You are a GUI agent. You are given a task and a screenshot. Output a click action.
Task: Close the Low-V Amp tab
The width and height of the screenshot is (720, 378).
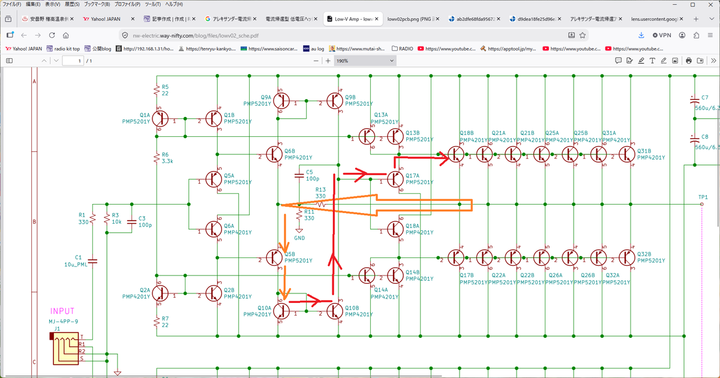pos(376,19)
